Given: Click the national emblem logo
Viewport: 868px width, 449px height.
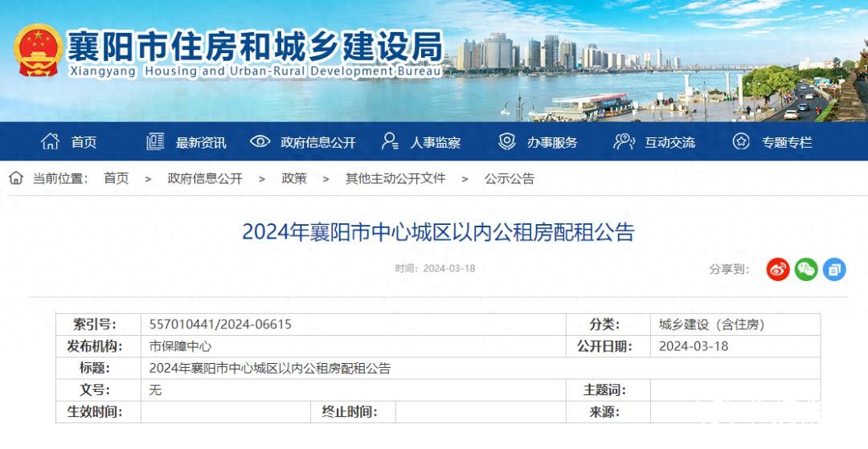Looking at the screenshot, I should click(38, 51).
